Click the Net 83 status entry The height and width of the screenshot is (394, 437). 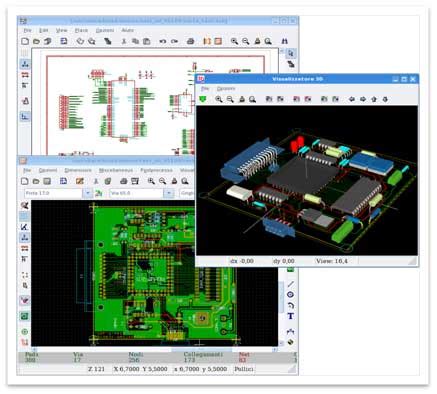point(244,357)
